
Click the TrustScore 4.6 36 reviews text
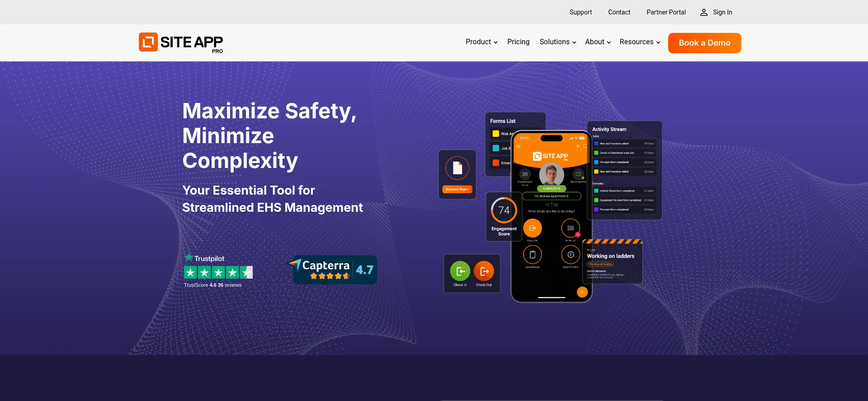click(x=212, y=285)
